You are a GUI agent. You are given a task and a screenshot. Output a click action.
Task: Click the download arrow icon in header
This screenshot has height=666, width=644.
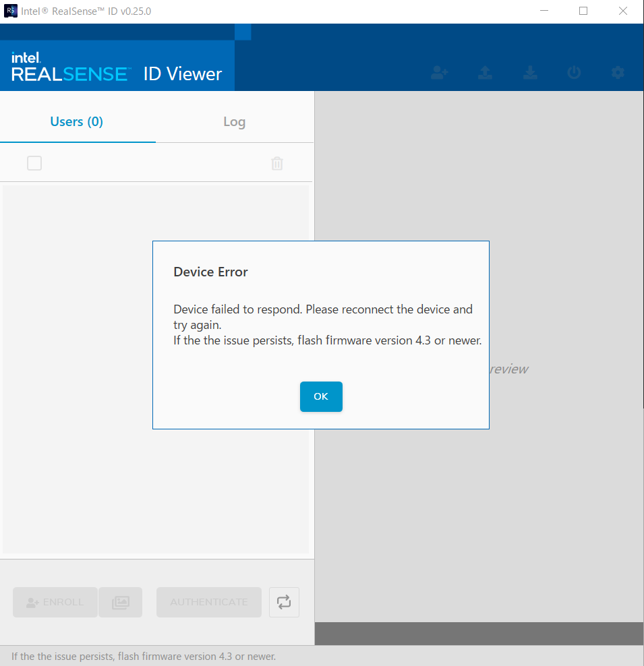(x=530, y=72)
